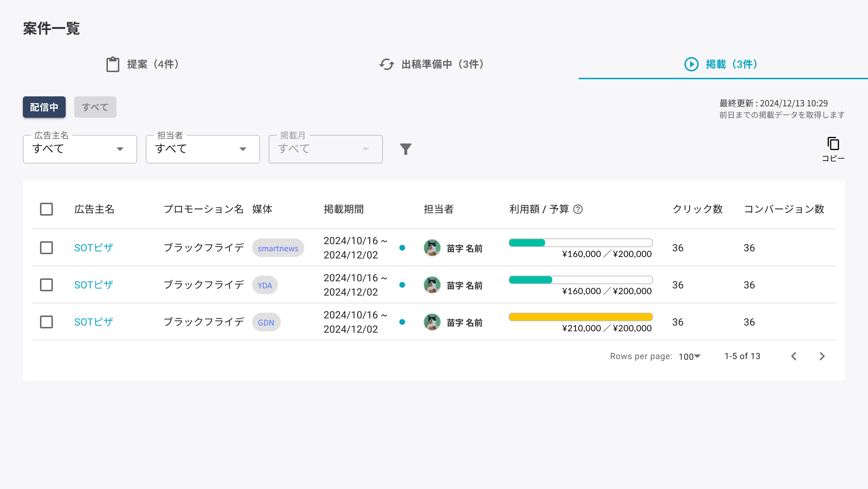Click the filter funnel icon

click(405, 149)
